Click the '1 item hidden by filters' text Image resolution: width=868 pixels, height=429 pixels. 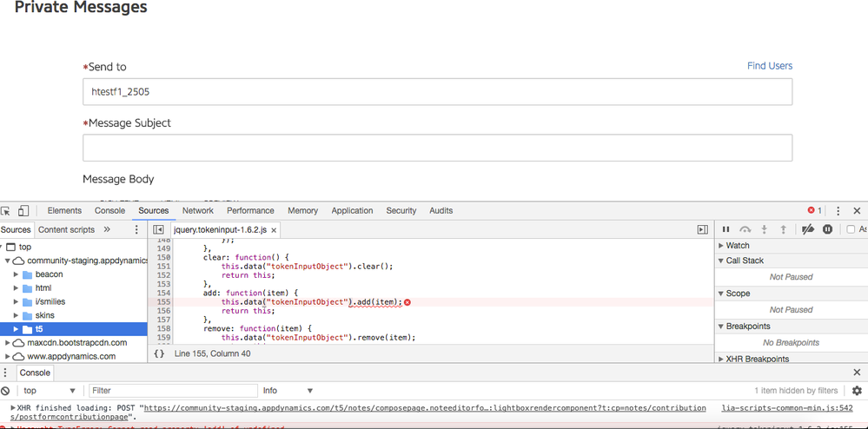[796, 390]
